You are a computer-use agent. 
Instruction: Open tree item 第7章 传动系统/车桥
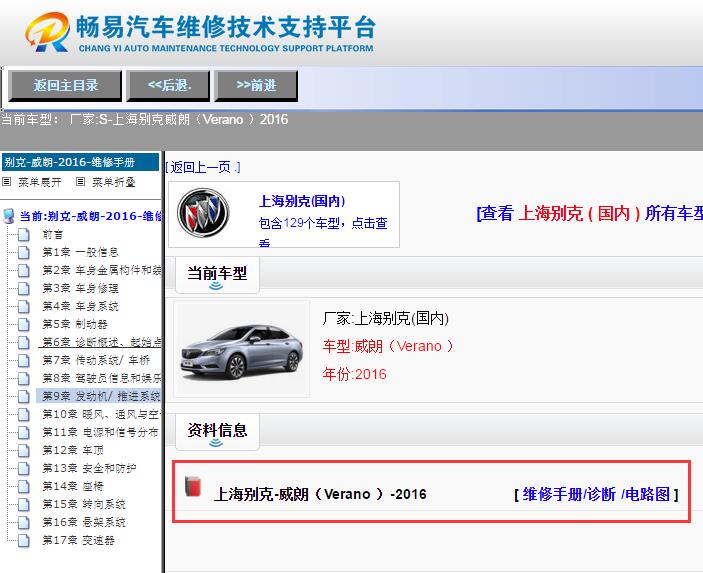[x=96, y=360]
